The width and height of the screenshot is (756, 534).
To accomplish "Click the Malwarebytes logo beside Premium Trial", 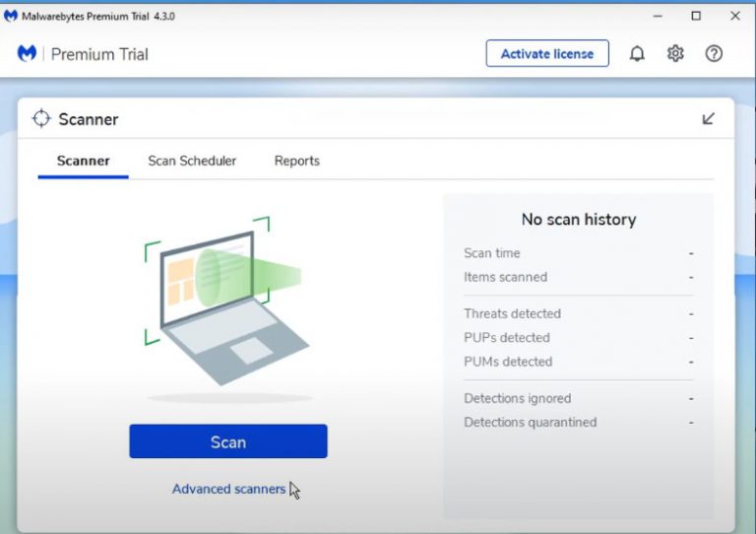I will click(x=27, y=53).
